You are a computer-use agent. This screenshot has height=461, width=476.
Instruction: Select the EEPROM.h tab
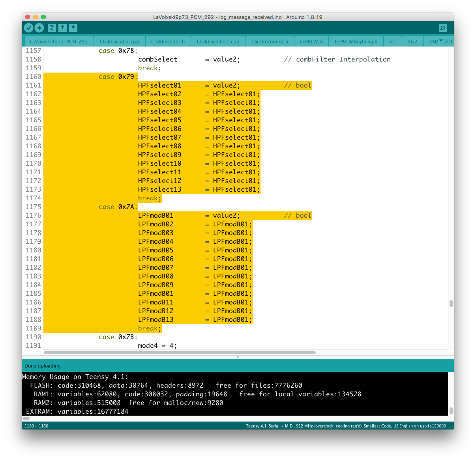click(311, 41)
